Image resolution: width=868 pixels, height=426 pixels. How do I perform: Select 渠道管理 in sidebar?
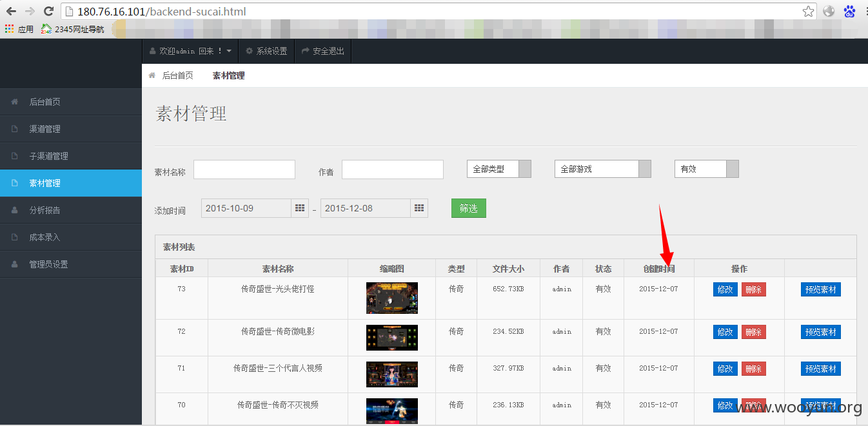pos(71,129)
